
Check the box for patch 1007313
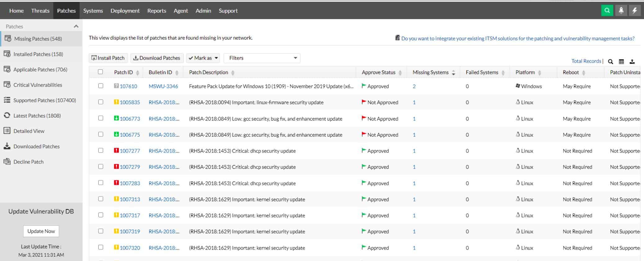coord(101,199)
